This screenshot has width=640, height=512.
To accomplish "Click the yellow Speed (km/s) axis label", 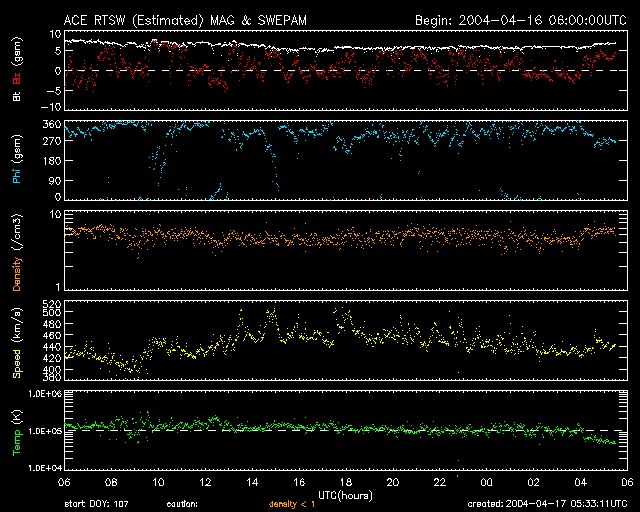I will 16,342.
